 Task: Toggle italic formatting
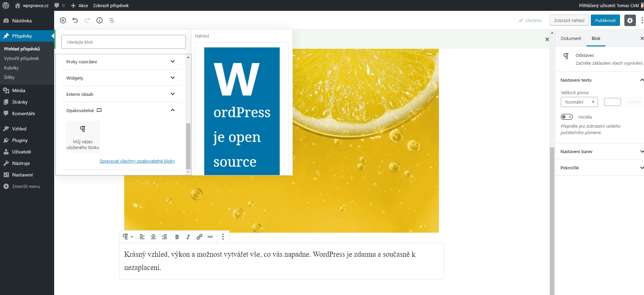coord(188,237)
